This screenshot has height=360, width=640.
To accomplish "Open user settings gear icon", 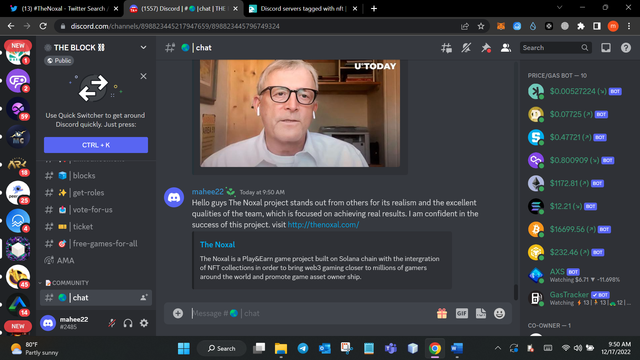I will pyautogui.click(x=144, y=323).
